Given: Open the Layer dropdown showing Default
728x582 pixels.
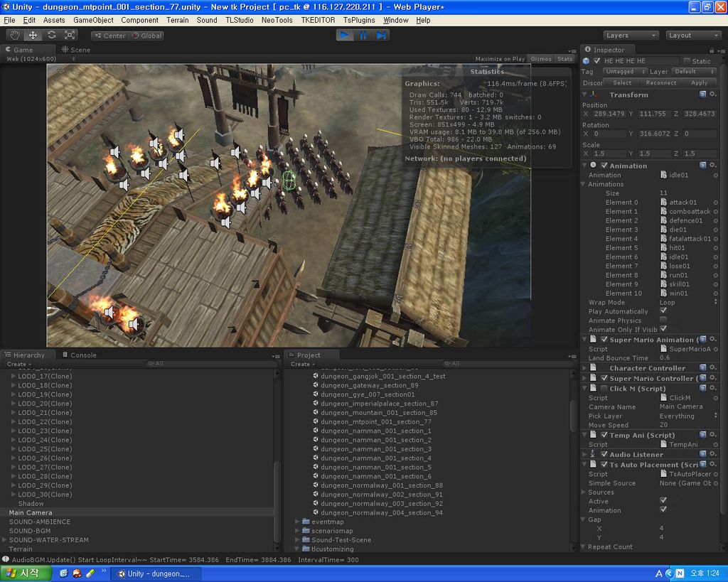Looking at the screenshot, I should (x=695, y=72).
